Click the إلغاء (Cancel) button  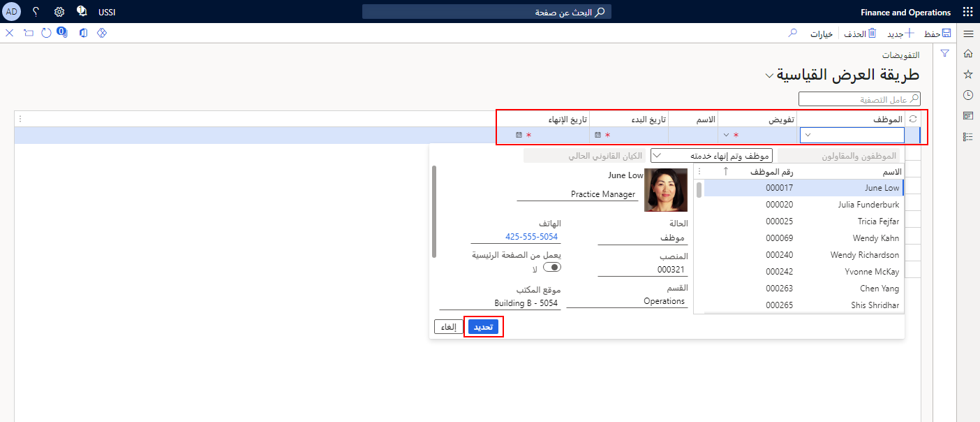click(x=449, y=327)
